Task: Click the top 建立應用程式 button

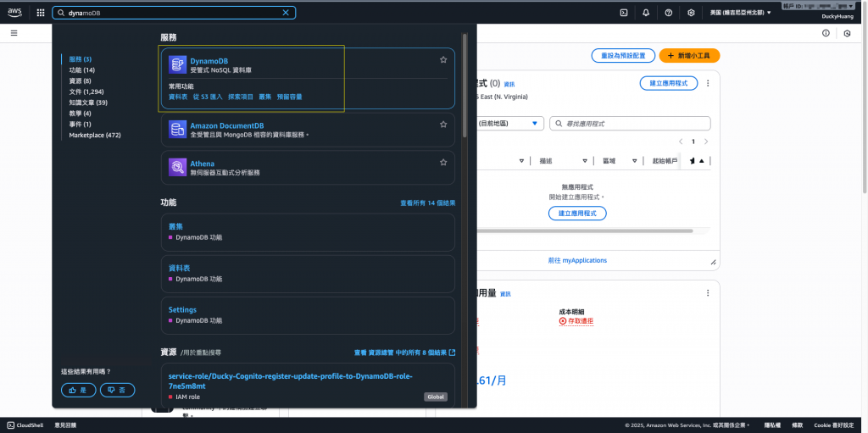Action: pyautogui.click(x=669, y=83)
